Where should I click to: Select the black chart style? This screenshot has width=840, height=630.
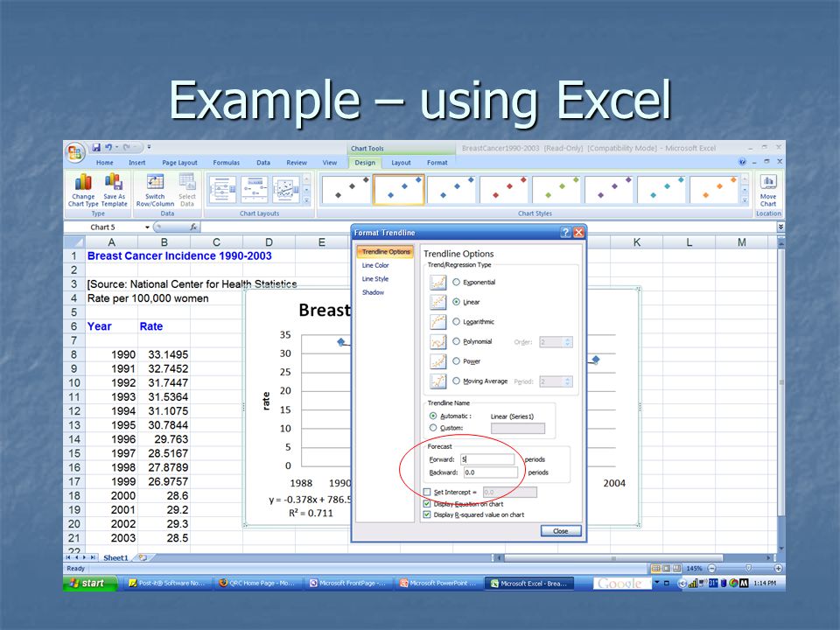(346, 190)
